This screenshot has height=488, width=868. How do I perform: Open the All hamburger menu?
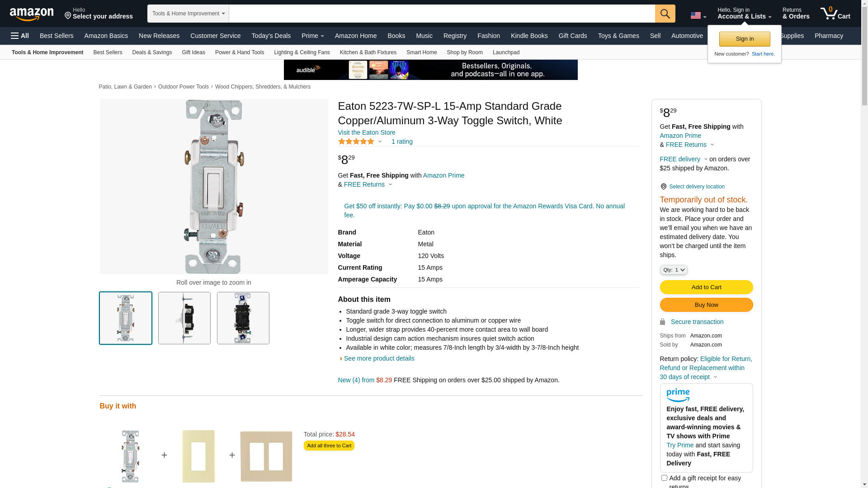click(20, 36)
